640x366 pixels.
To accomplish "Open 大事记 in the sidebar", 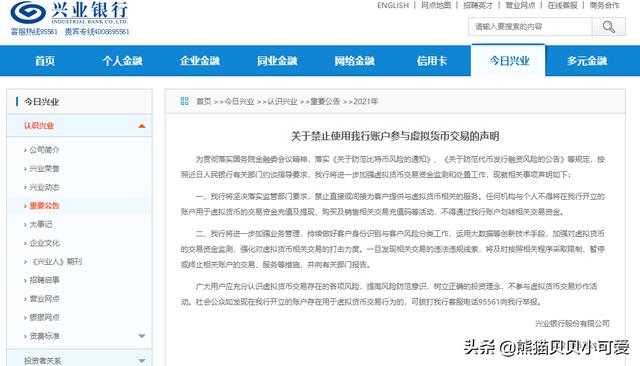I will [x=40, y=224].
